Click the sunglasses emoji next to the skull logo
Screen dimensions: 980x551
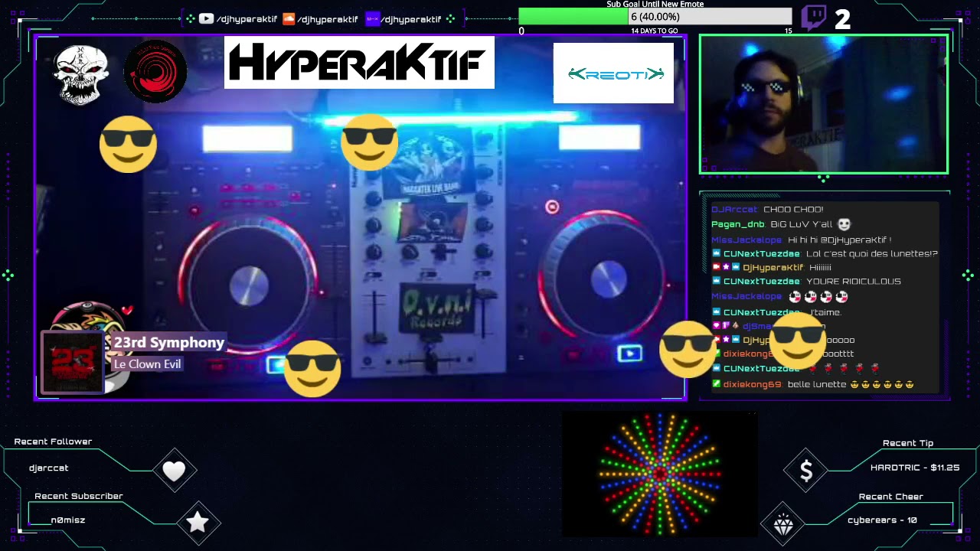tap(128, 144)
